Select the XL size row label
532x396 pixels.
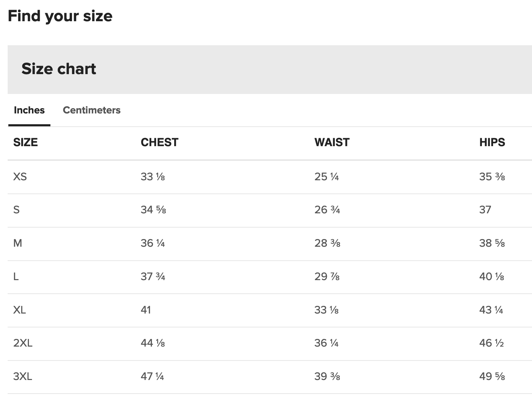(x=19, y=310)
